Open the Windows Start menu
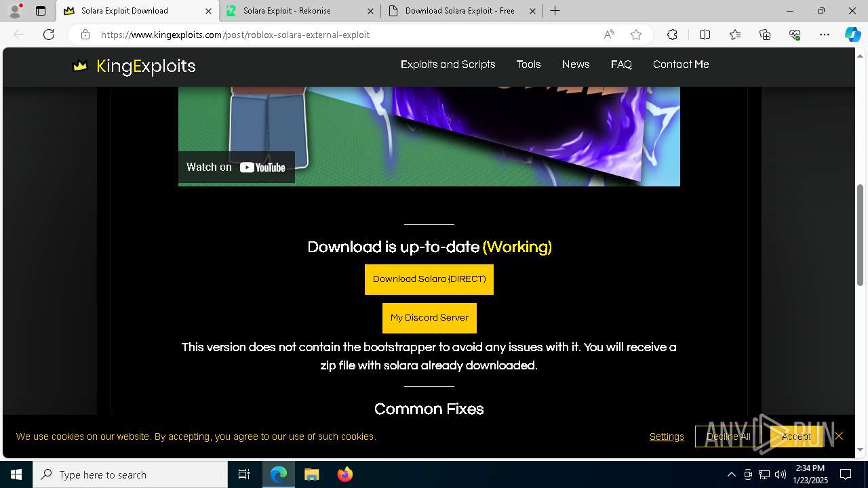This screenshot has width=868, height=488. click(16, 474)
